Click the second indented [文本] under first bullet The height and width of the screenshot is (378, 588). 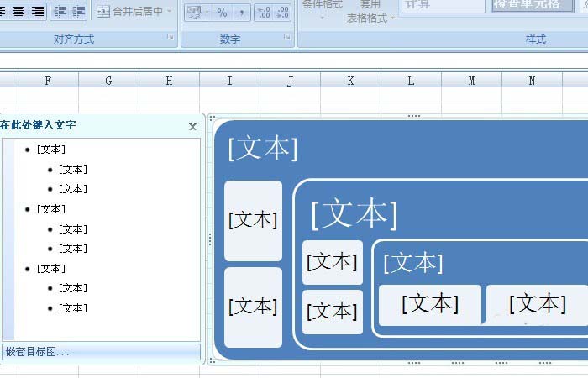[x=73, y=189]
